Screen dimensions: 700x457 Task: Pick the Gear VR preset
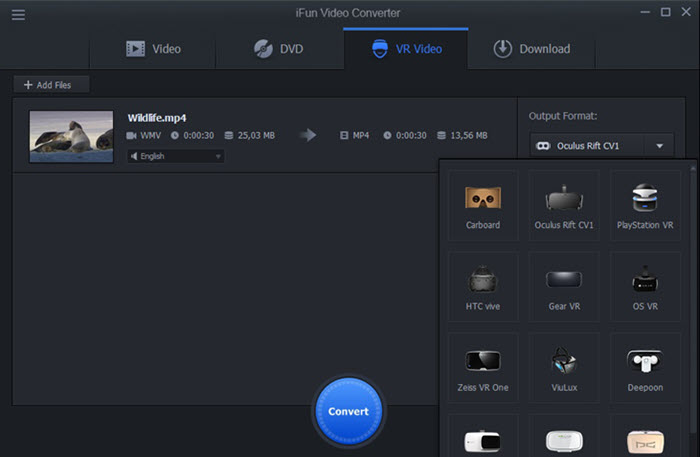coord(564,287)
